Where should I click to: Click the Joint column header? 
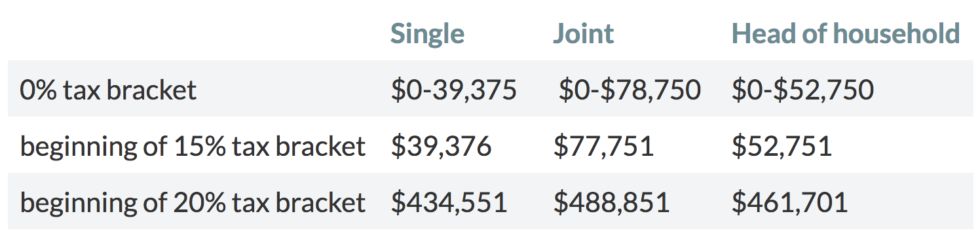[x=583, y=33]
